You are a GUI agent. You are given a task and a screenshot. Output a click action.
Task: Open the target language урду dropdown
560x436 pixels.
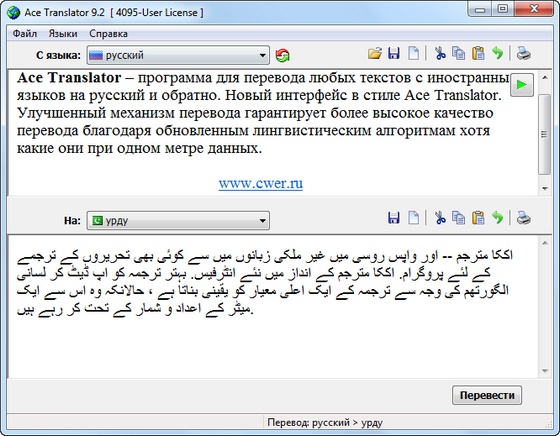click(x=178, y=221)
